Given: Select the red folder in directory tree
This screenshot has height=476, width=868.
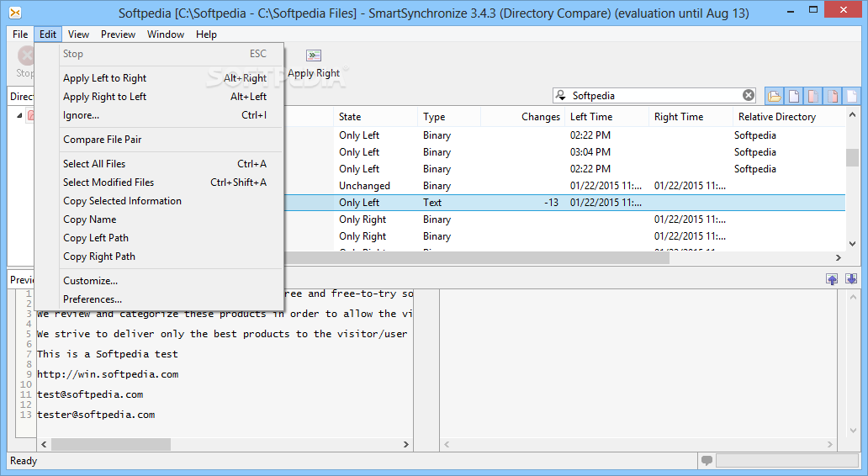Looking at the screenshot, I should click(x=31, y=115).
